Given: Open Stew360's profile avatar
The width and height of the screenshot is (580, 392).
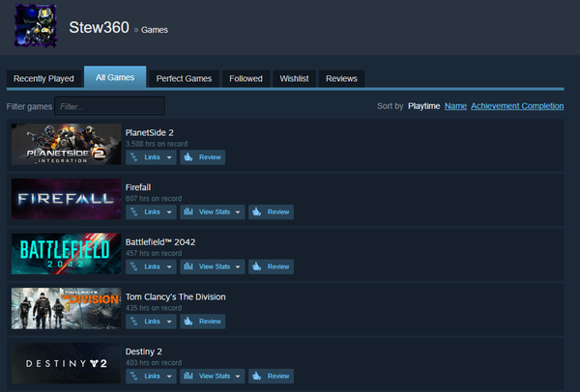Looking at the screenshot, I should tap(36, 25).
